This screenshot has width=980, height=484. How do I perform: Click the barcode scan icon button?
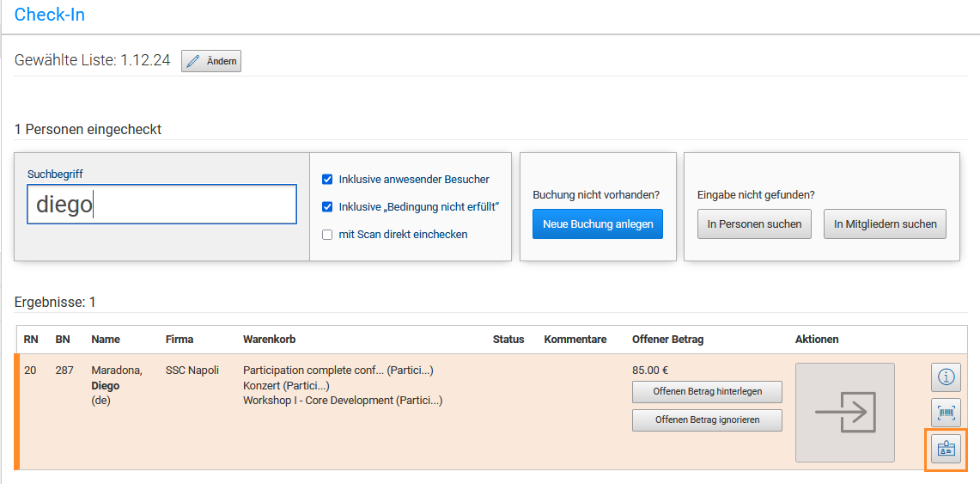tap(946, 413)
